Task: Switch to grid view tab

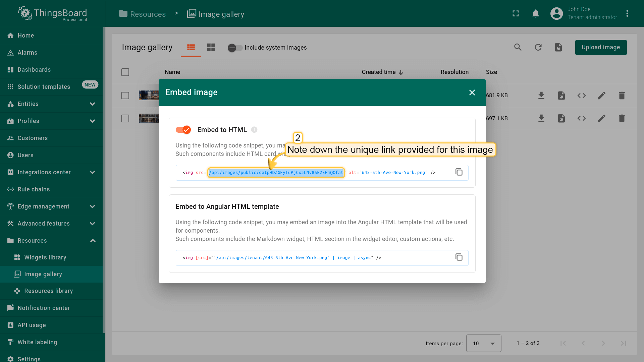Action: coord(211,47)
